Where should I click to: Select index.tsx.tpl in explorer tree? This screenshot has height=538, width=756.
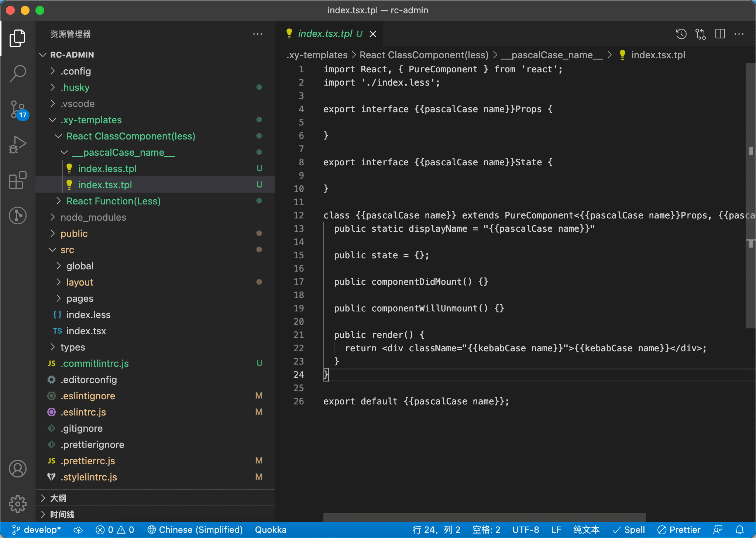point(155,184)
